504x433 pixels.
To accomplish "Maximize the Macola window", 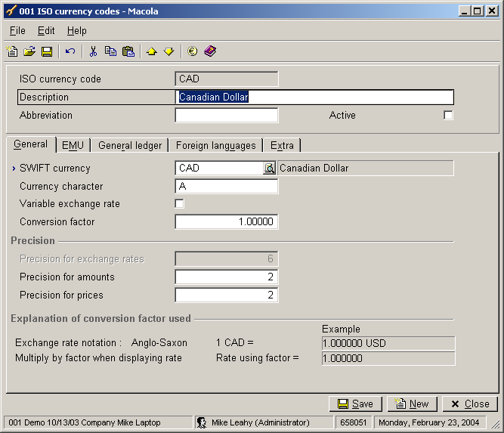I will 478,11.
